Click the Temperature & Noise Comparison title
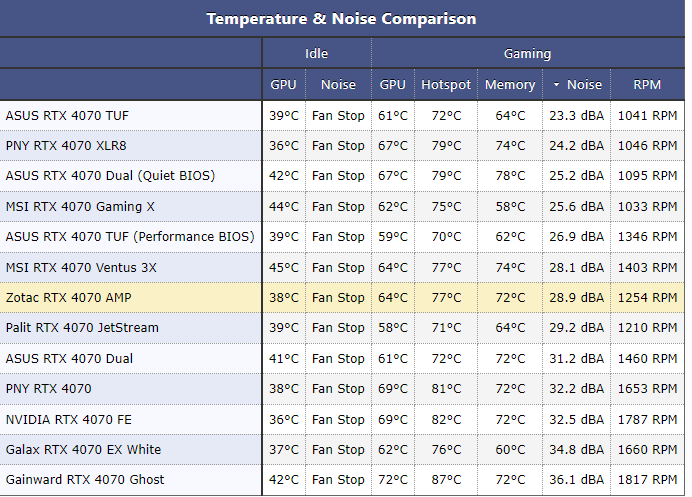This screenshot has width=692, height=497. pos(342,19)
